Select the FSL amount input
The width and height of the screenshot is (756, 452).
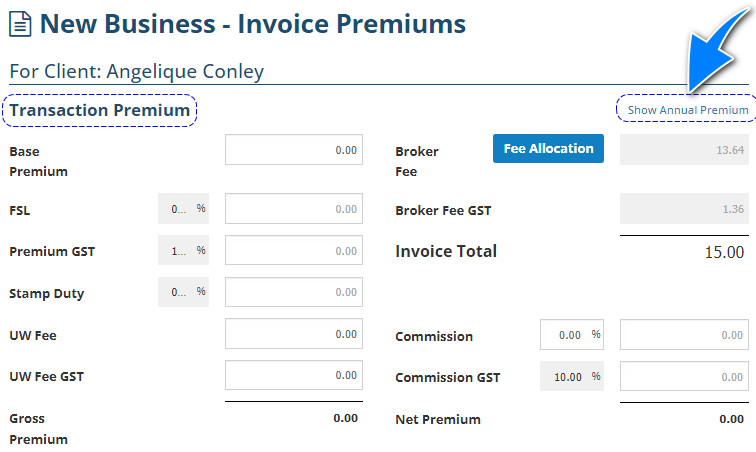[x=292, y=209]
